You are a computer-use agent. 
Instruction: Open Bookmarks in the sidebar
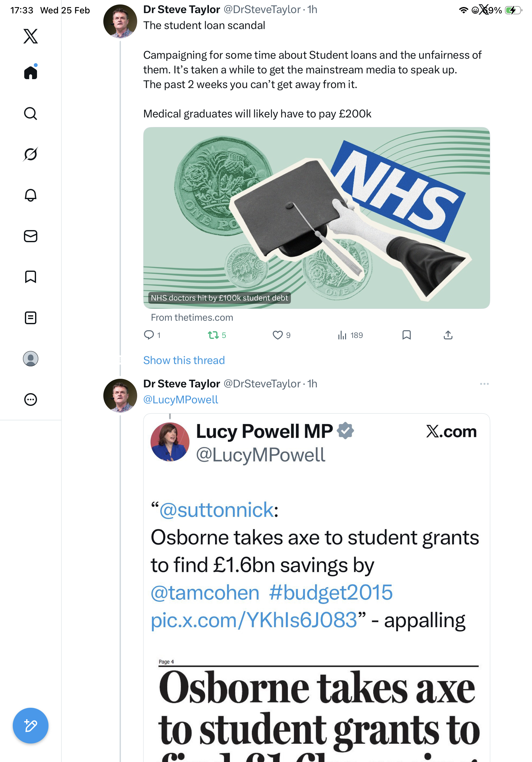click(x=31, y=277)
